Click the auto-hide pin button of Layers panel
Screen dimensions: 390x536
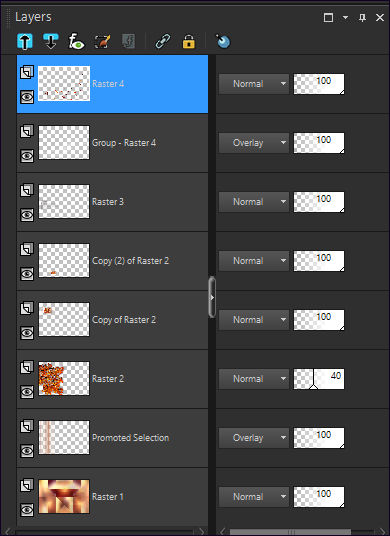point(362,17)
